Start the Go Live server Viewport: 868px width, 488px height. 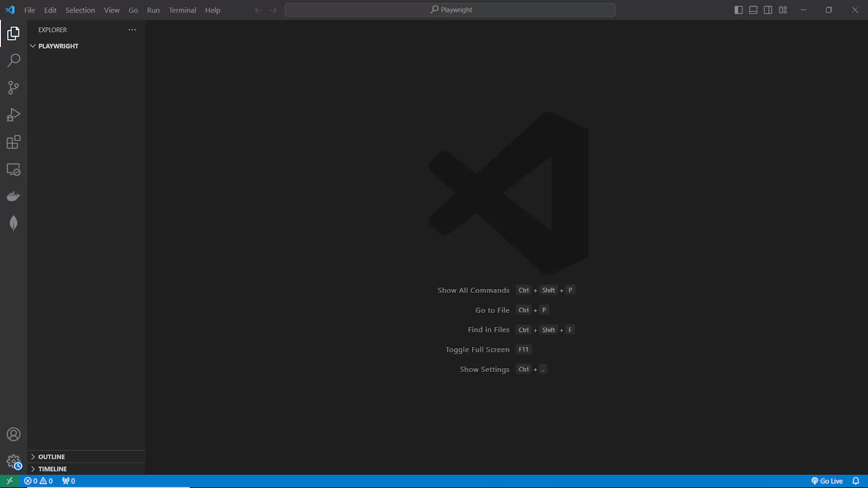coord(827,480)
